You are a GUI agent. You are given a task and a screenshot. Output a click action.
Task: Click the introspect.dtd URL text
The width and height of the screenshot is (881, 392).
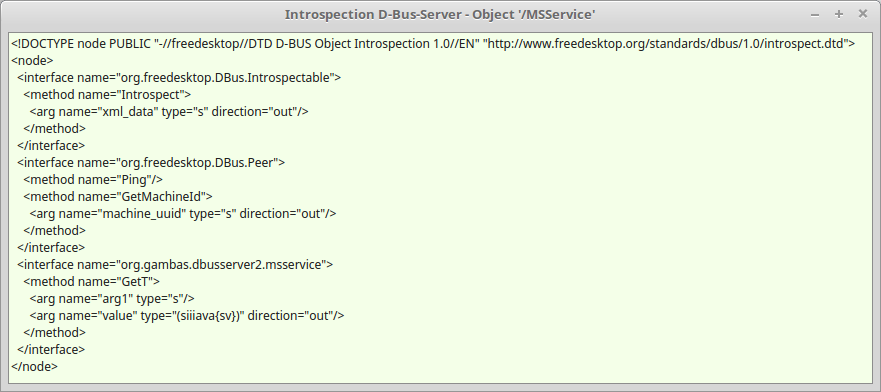(x=666, y=43)
